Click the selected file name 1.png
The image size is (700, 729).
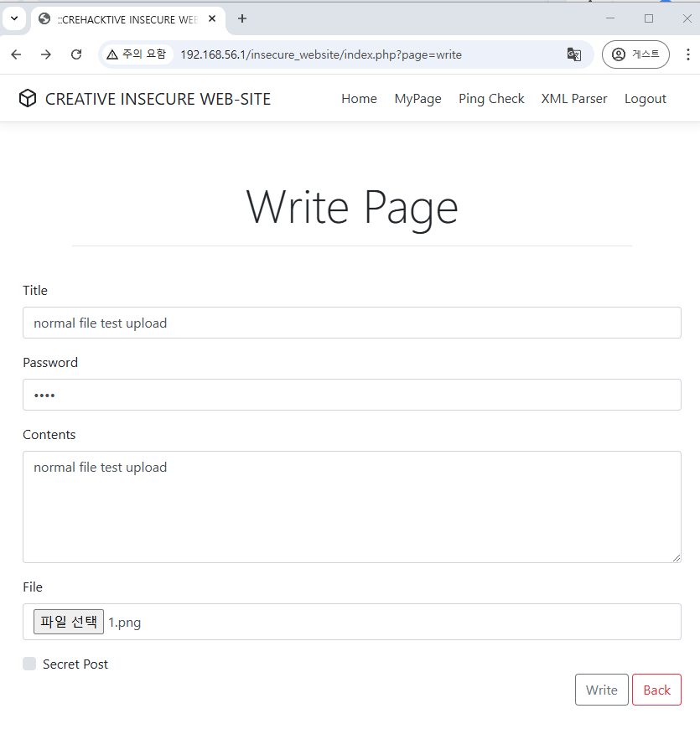coord(125,623)
